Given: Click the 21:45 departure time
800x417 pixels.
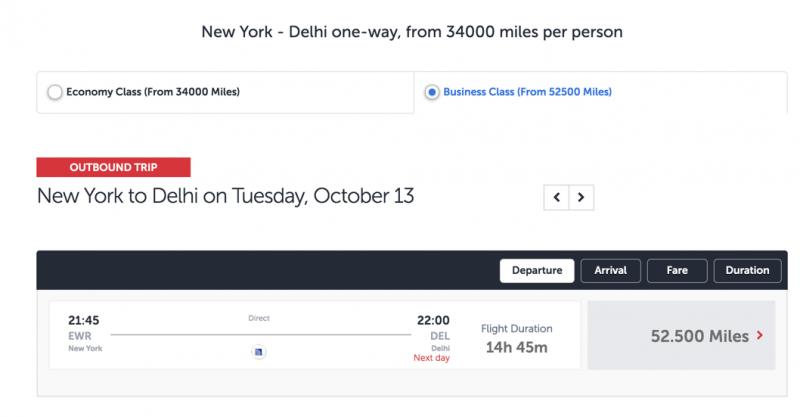Looking at the screenshot, I should tap(84, 321).
